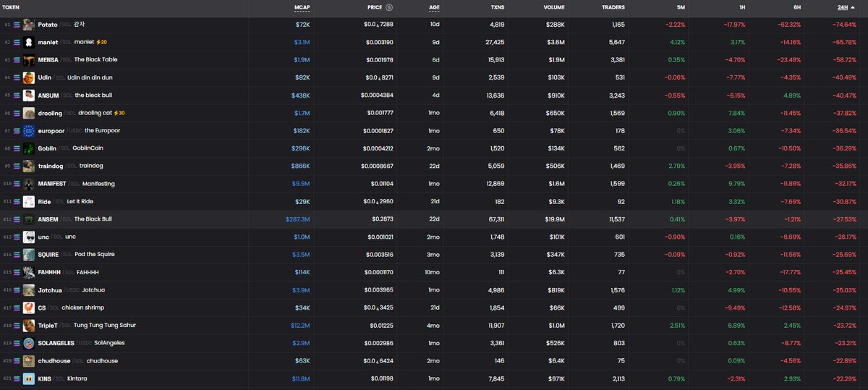Open the Potato token pair
This screenshot has width=868, height=390.
pos(434,25)
